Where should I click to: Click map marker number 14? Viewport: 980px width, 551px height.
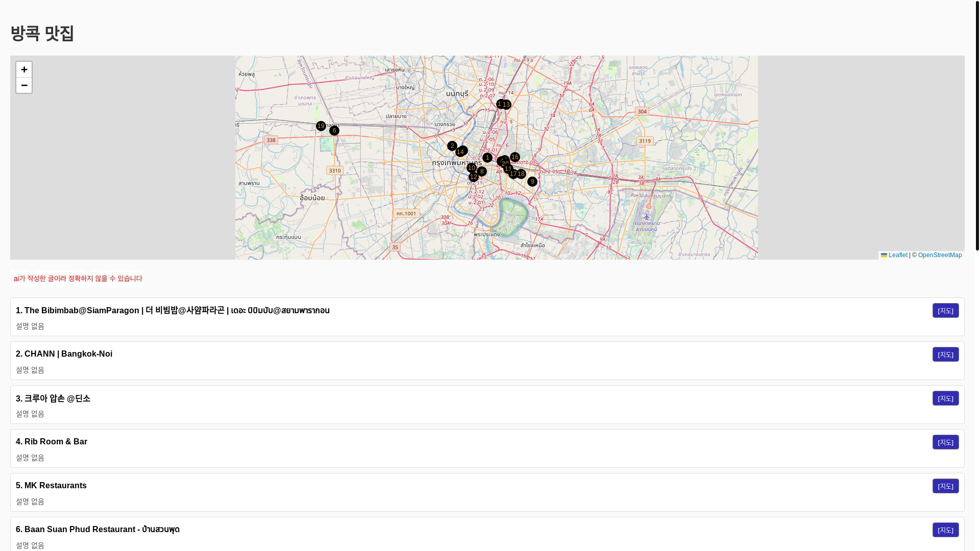[x=460, y=152]
